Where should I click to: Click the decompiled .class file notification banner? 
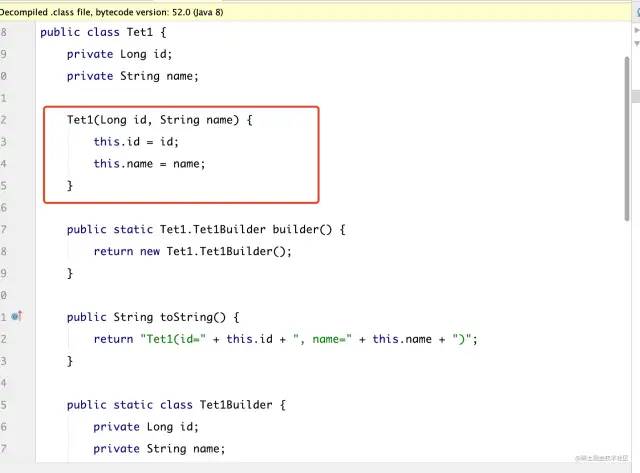[315, 12]
